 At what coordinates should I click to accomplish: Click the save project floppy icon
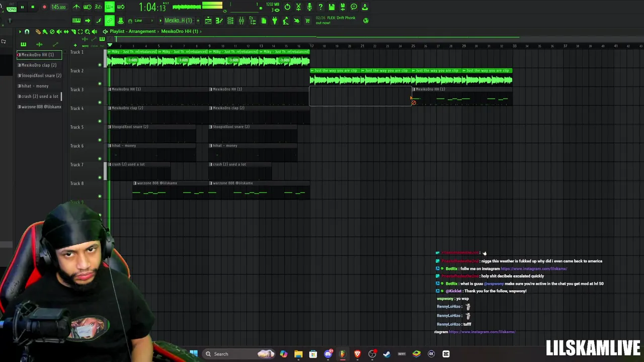point(332,7)
